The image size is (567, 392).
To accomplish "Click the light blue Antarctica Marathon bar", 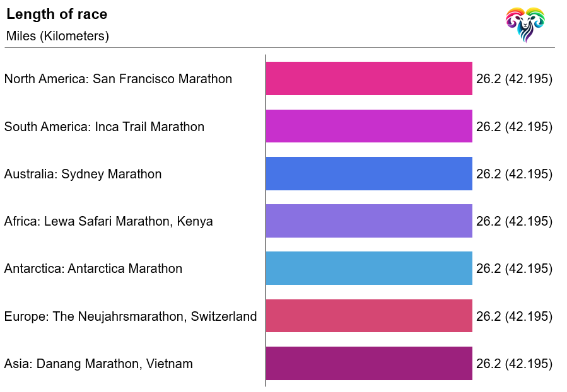I will pyautogui.click(x=369, y=268).
